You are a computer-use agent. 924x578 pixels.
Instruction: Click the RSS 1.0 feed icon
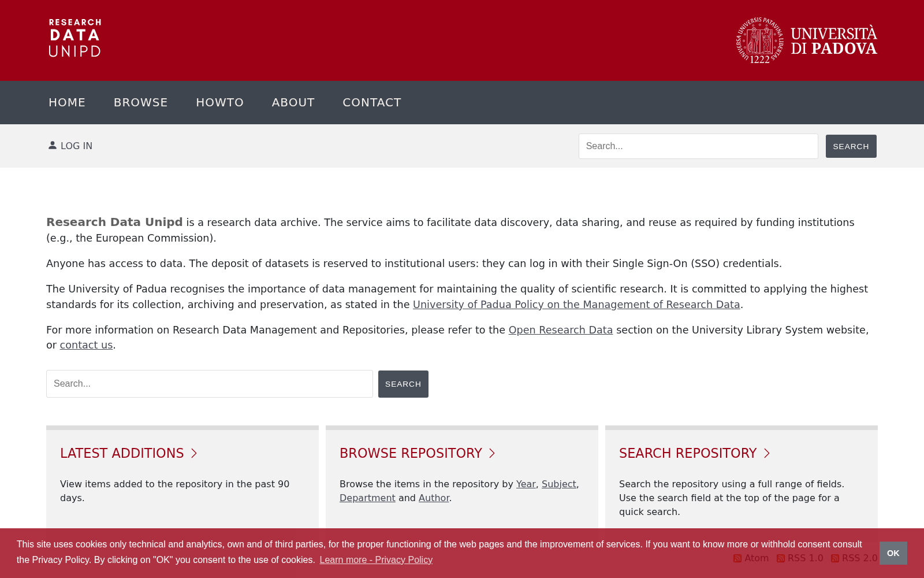pos(781,558)
